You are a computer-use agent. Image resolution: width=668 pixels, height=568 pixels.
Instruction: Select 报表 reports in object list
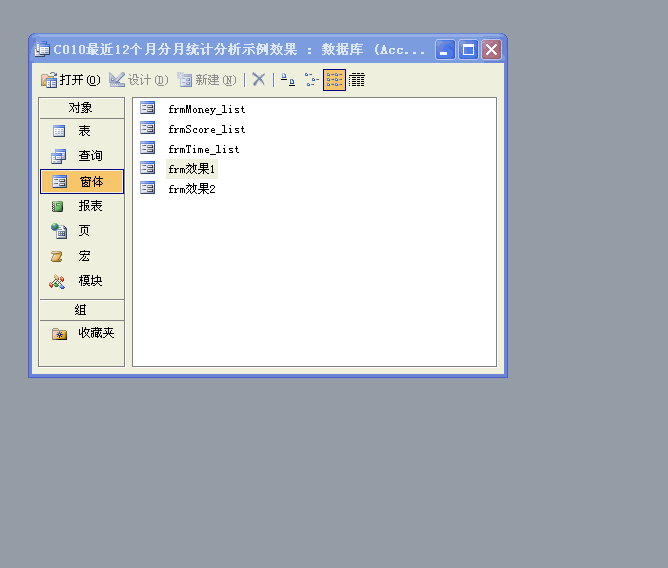81,206
